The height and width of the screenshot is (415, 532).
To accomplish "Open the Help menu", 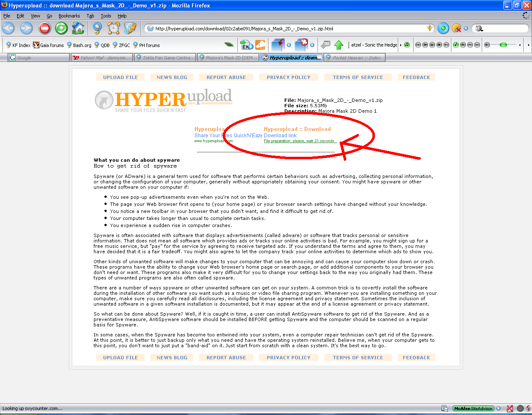I will (122, 16).
